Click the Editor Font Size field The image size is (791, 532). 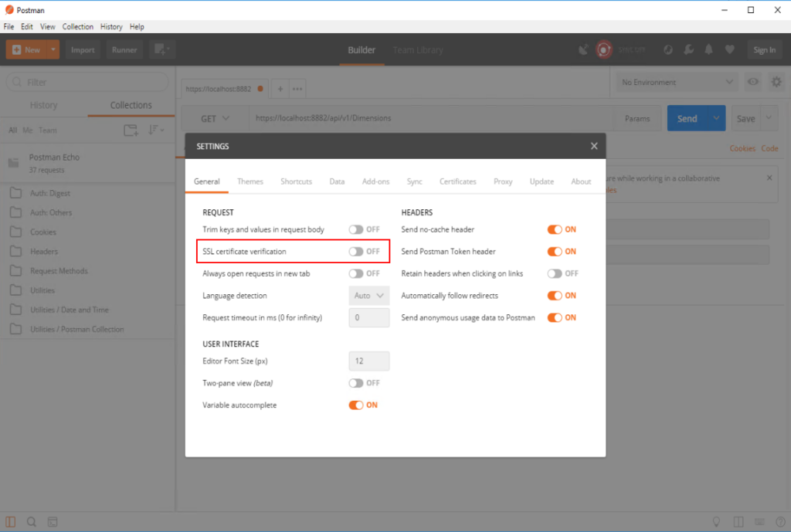pyautogui.click(x=368, y=361)
